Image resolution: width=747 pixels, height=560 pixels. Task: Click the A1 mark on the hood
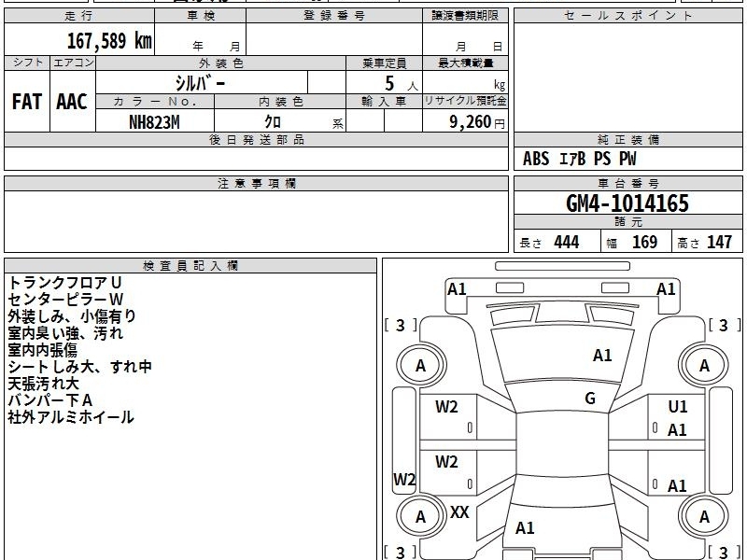pos(602,356)
